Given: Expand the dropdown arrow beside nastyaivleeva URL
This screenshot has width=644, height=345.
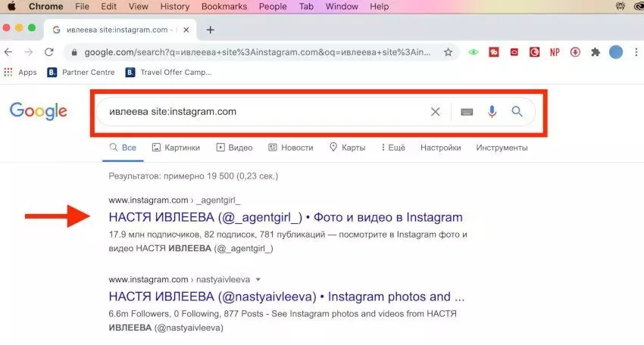Looking at the screenshot, I should [x=258, y=279].
